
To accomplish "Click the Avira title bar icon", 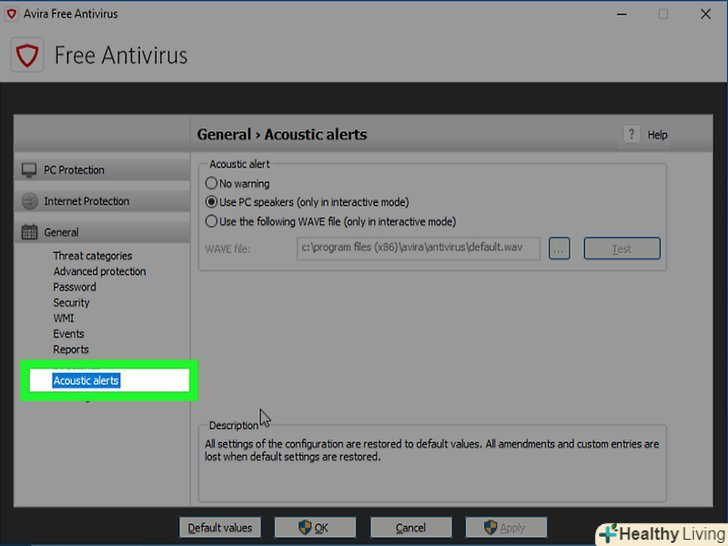I will coord(12,14).
